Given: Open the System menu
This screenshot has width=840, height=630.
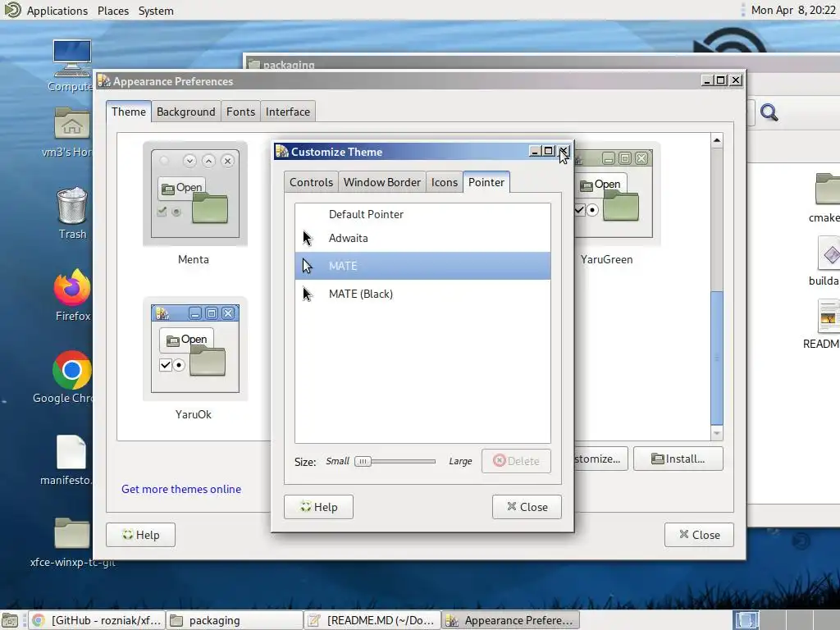Looking at the screenshot, I should pos(156,11).
